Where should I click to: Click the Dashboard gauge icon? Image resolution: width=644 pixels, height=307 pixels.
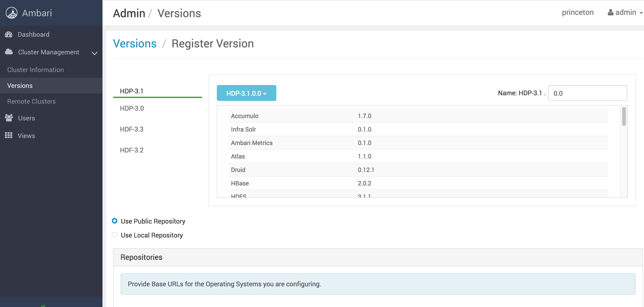9,34
